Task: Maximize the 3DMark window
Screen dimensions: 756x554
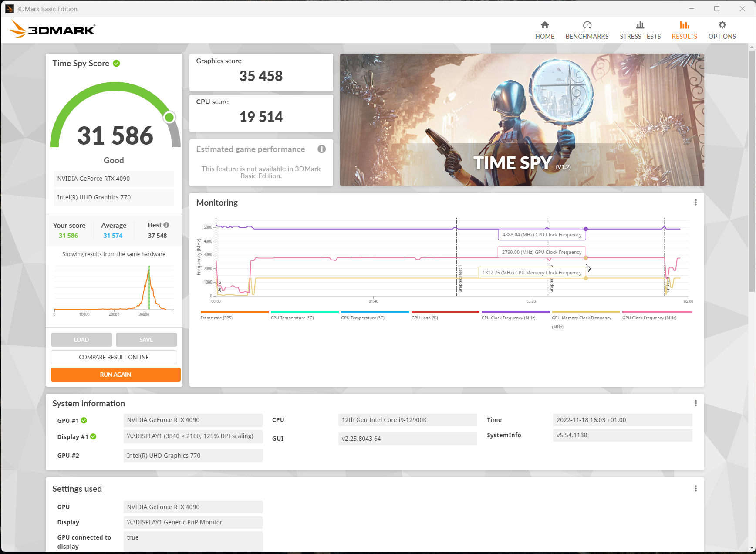Action: pos(717,9)
